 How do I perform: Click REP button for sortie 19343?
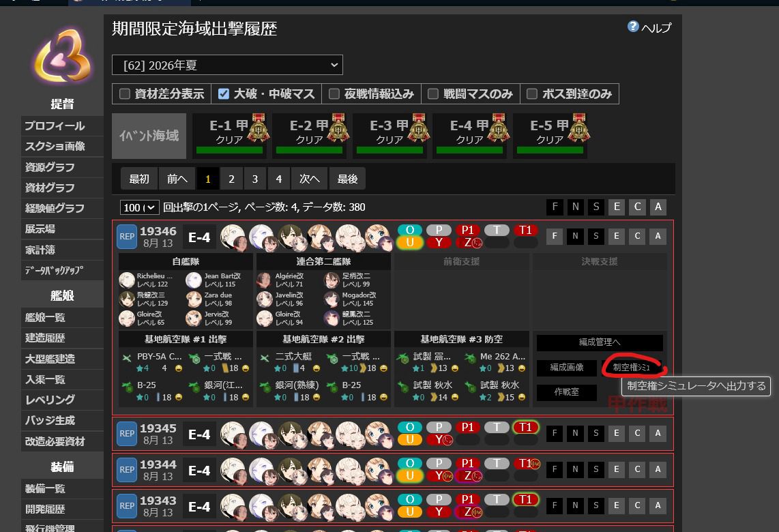(127, 506)
